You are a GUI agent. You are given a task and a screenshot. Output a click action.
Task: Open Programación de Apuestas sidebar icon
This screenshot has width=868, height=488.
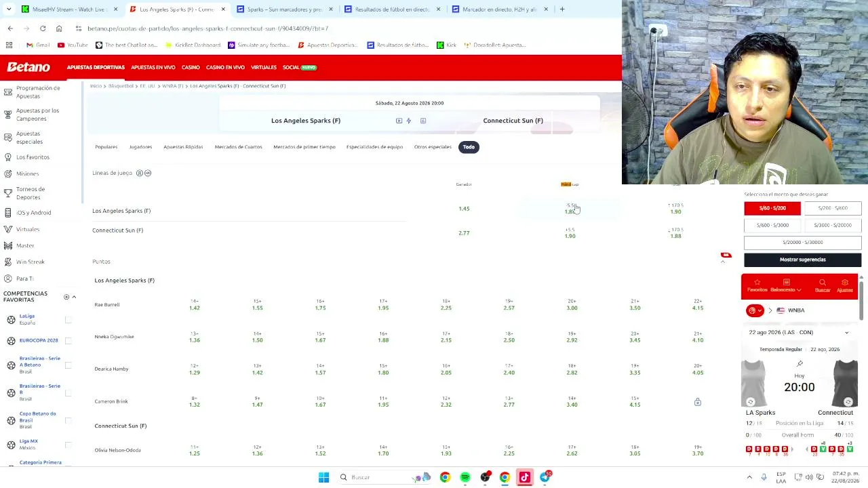tap(8, 92)
